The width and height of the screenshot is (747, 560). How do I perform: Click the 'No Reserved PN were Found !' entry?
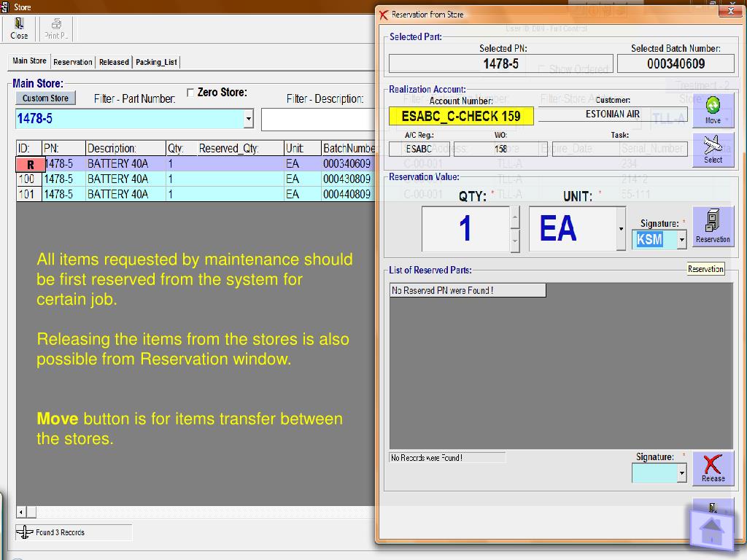468,290
